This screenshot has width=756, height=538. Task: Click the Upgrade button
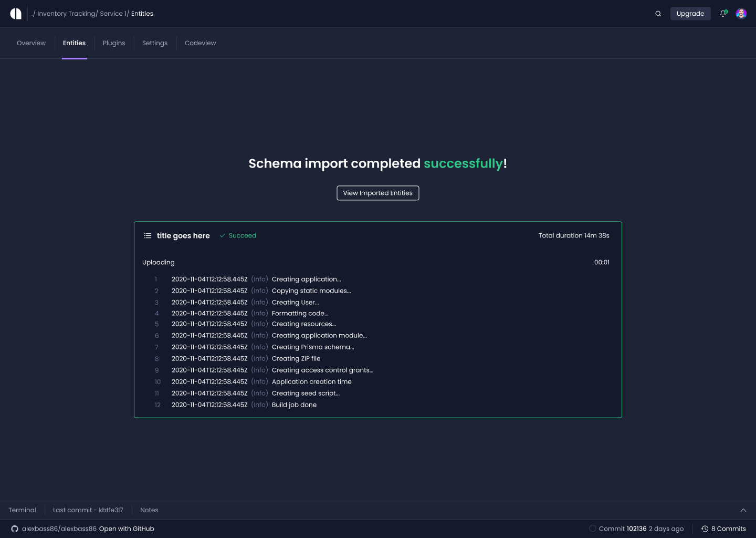click(690, 13)
